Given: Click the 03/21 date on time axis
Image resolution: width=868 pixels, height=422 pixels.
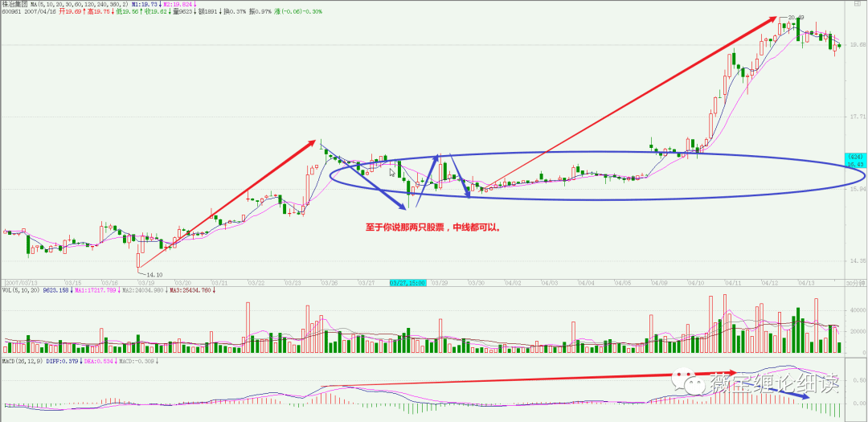Looking at the screenshot, I should [219, 282].
